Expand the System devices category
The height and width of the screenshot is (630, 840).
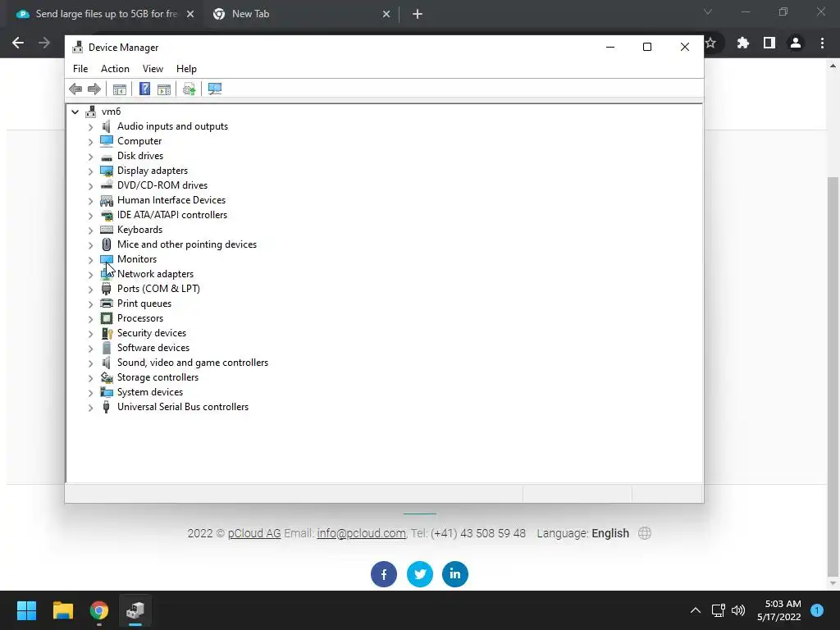pos(90,393)
